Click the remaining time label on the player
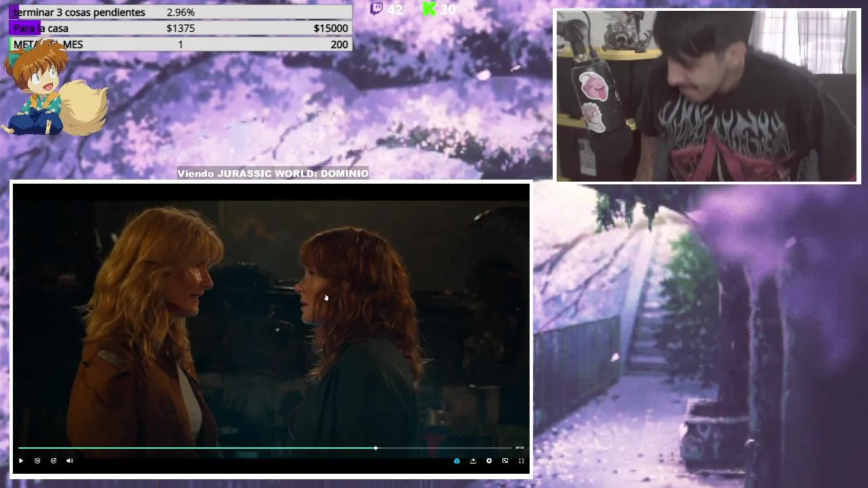Screen dimensions: 868x488 click(x=519, y=448)
